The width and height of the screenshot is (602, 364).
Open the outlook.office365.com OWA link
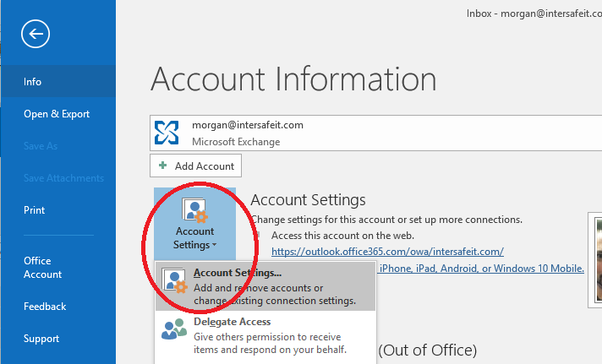point(387,252)
